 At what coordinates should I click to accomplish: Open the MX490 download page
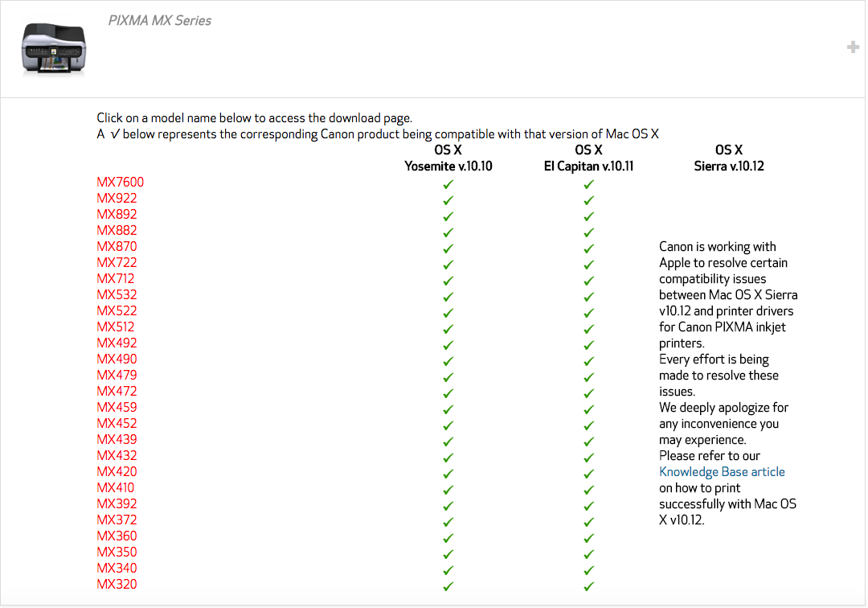[x=117, y=359]
